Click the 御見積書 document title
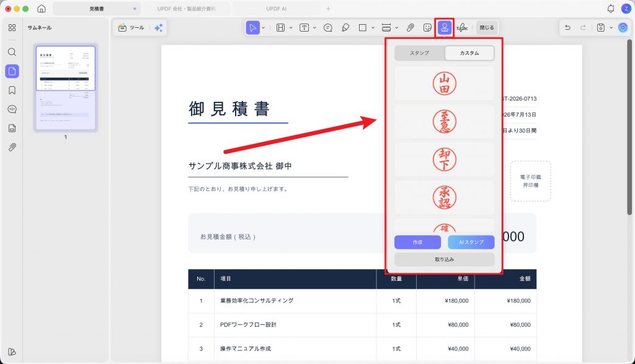This screenshot has width=635, height=364. 229,109
